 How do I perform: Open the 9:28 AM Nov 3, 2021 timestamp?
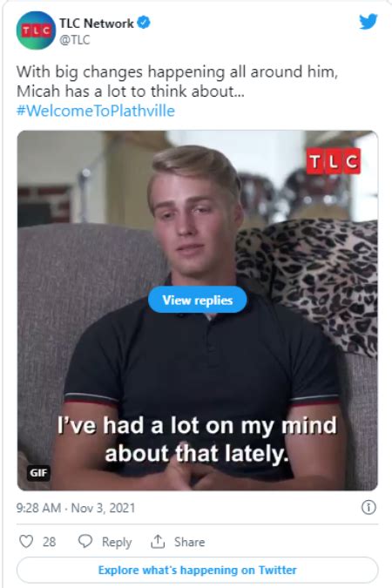pos(76,508)
